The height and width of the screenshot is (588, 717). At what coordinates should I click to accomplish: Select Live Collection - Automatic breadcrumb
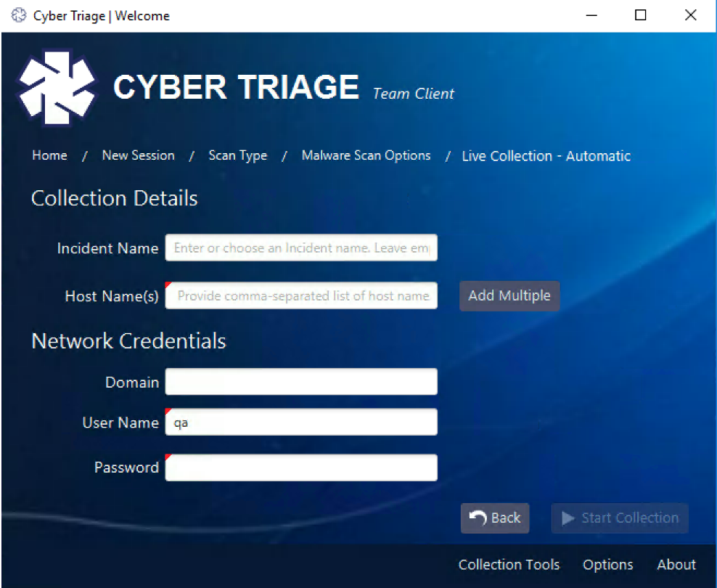(x=546, y=156)
